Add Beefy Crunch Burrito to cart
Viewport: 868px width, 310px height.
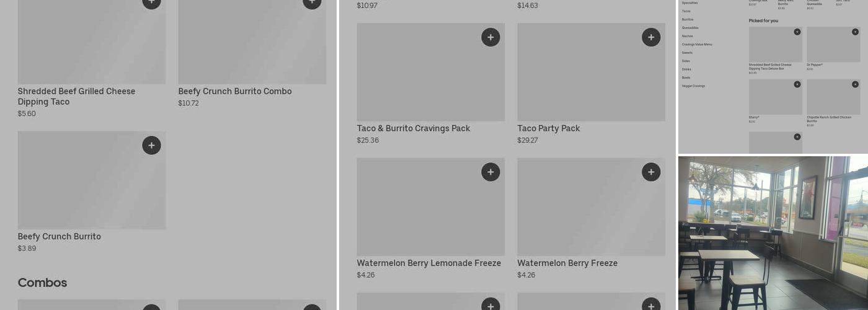pos(151,146)
